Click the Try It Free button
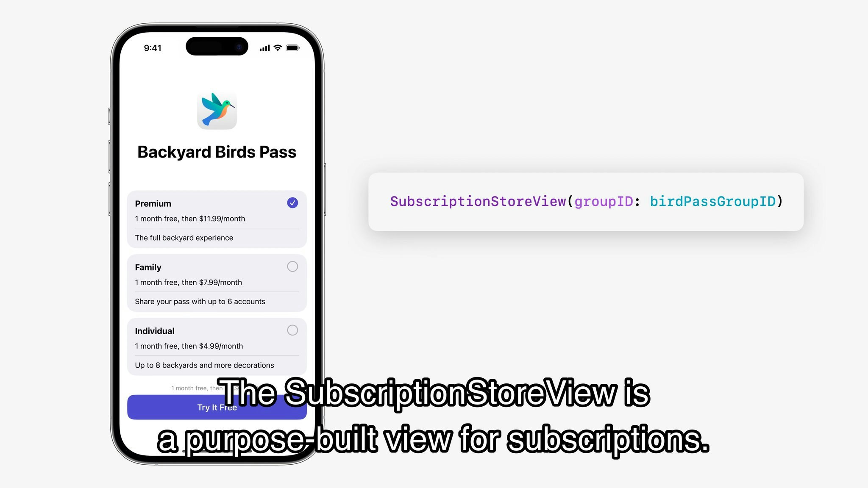The height and width of the screenshot is (488, 868). pyautogui.click(x=217, y=408)
